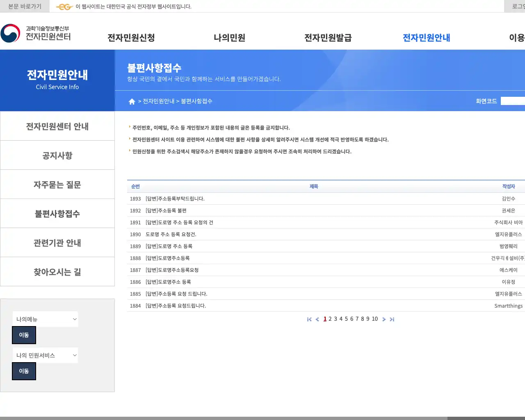Select 관련기관 안내 in sidebar
The image size is (525, 420).
point(57,243)
